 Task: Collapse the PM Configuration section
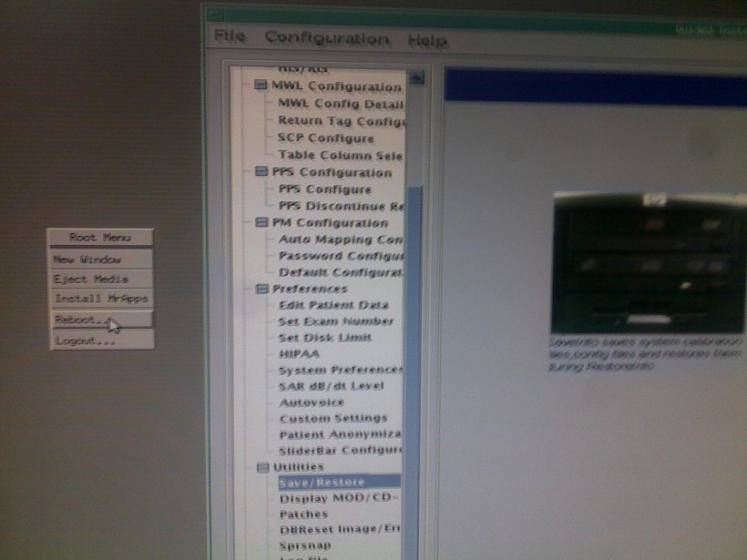pyautogui.click(x=261, y=222)
